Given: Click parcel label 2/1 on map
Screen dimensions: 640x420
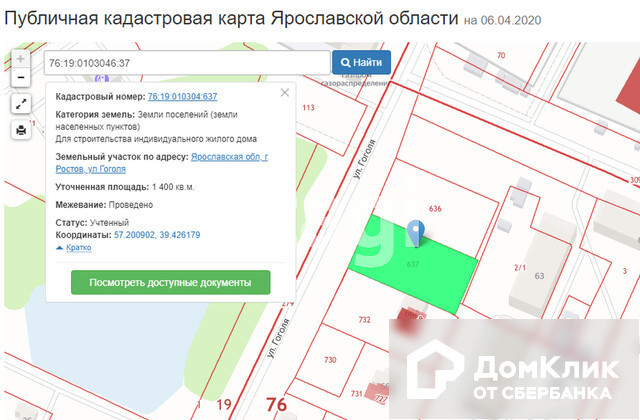Looking at the screenshot, I should [520, 268].
